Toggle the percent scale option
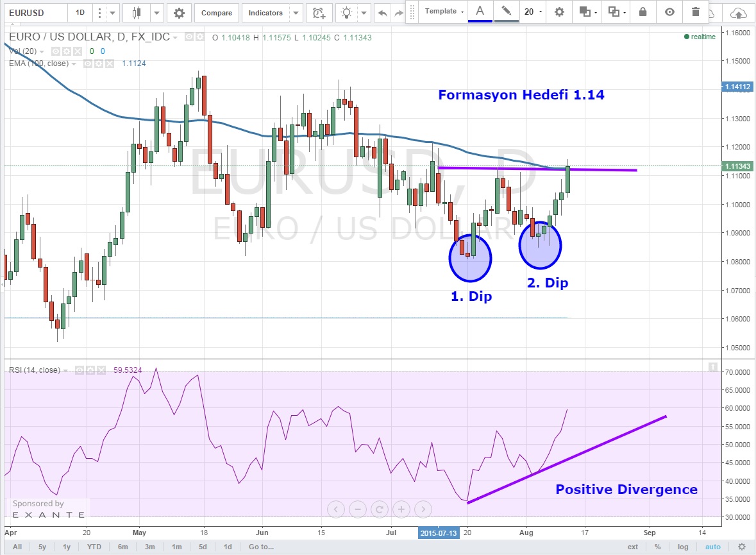 tap(658, 547)
